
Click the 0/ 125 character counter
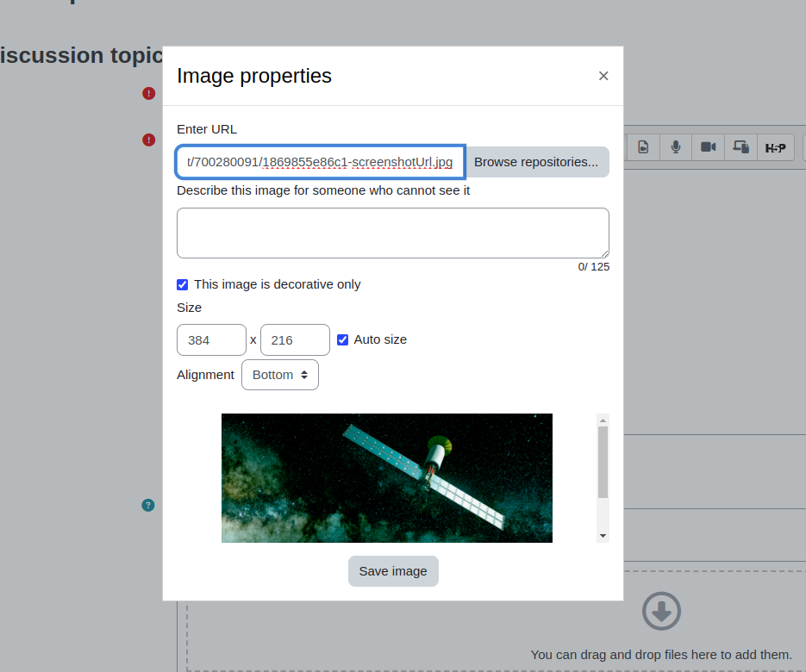(594, 266)
